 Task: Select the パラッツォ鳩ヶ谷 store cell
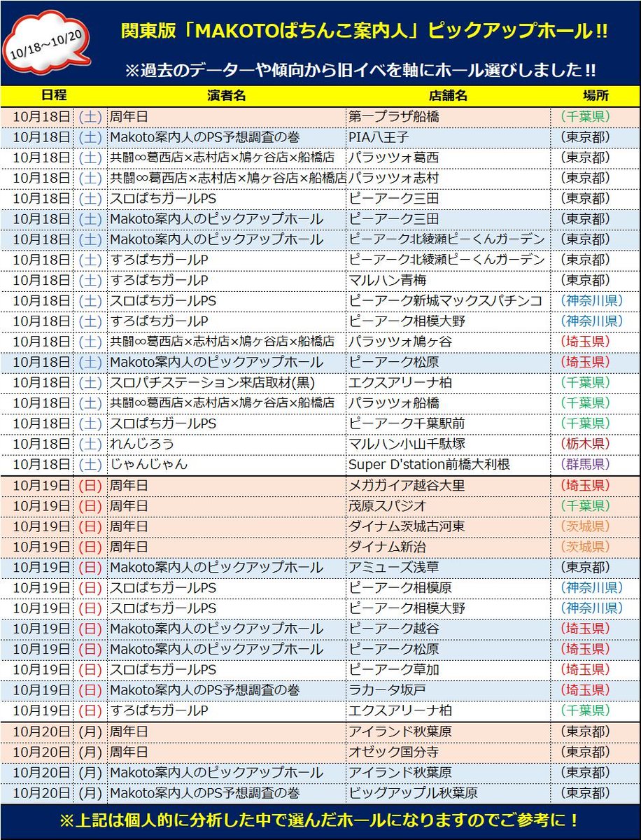click(x=448, y=342)
